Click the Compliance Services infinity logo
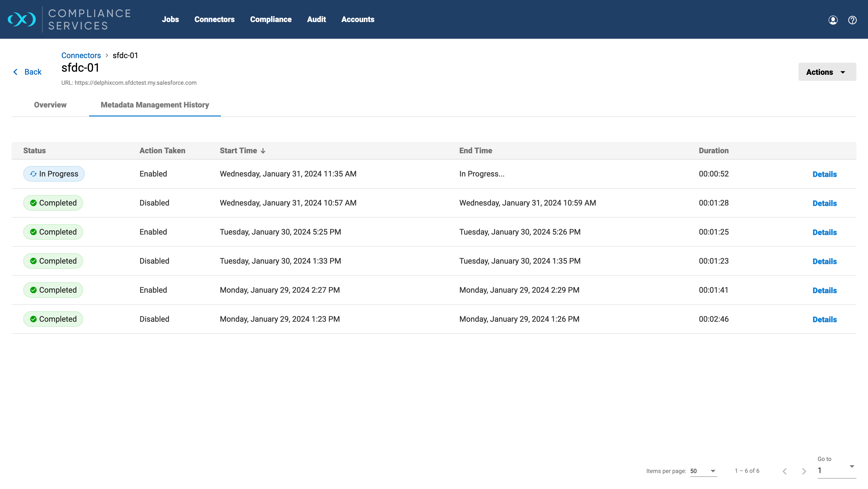This screenshot has width=868, height=489. coord(22,19)
